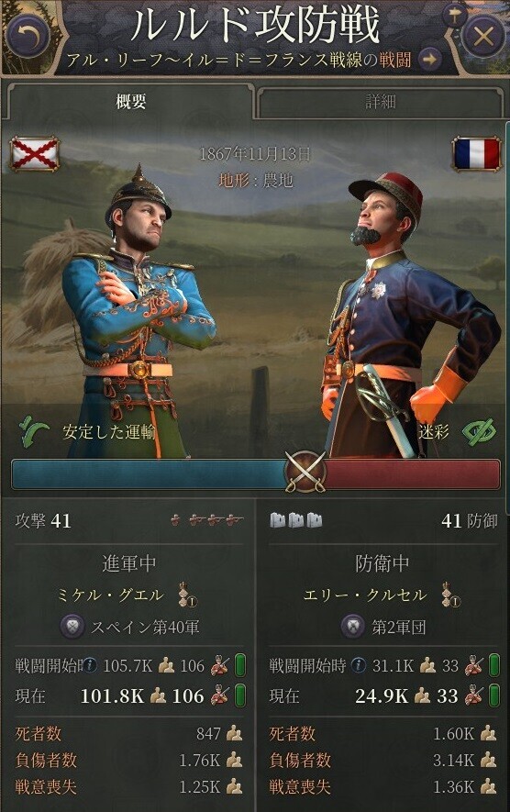Image resolution: width=510 pixels, height=812 pixels.
Task: Open commander ミケル・グエル
Action: click(x=111, y=595)
